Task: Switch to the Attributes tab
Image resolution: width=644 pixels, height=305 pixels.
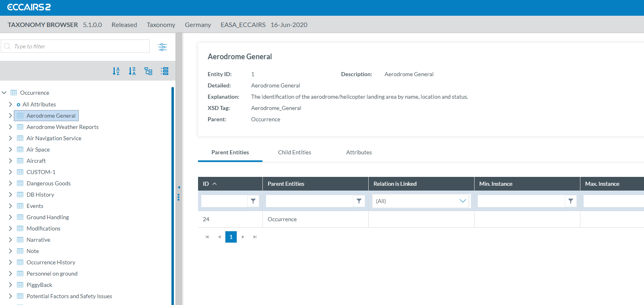Action: [359, 152]
